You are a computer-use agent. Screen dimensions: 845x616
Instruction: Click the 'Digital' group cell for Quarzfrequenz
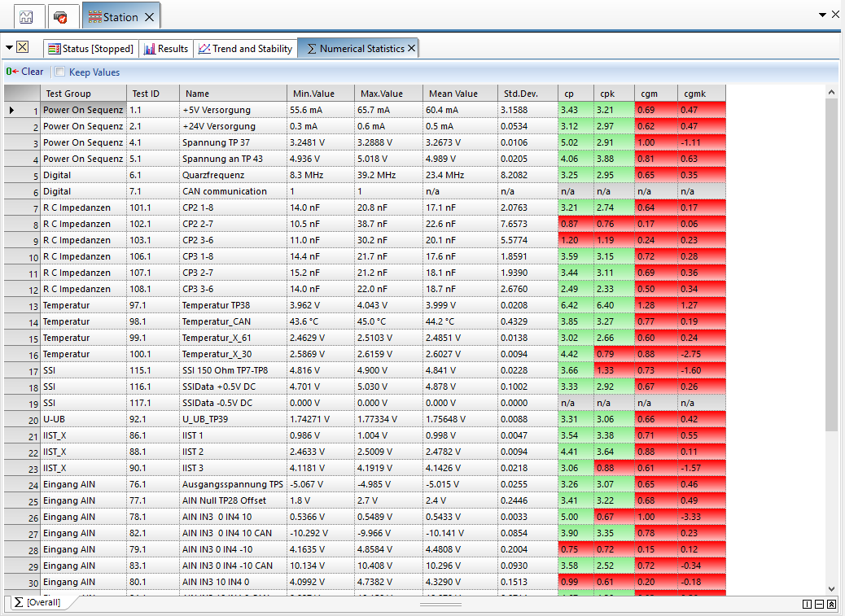tap(84, 175)
